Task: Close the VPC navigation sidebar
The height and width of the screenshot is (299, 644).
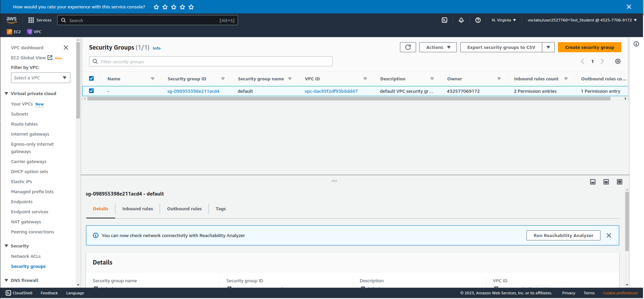Action: click(x=66, y=48)
